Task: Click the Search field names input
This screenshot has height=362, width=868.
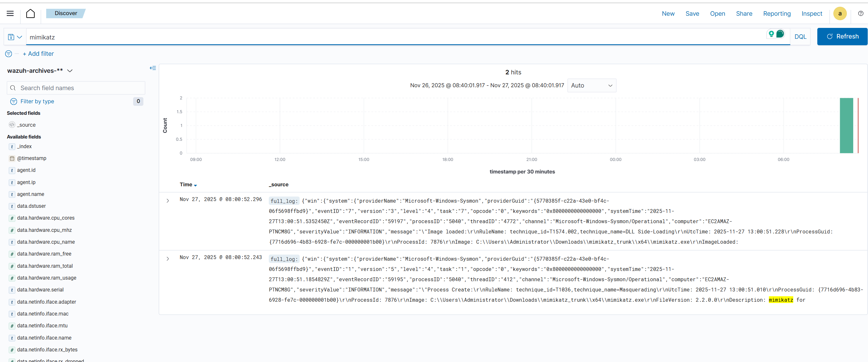Action: click(x=81, y=88)
